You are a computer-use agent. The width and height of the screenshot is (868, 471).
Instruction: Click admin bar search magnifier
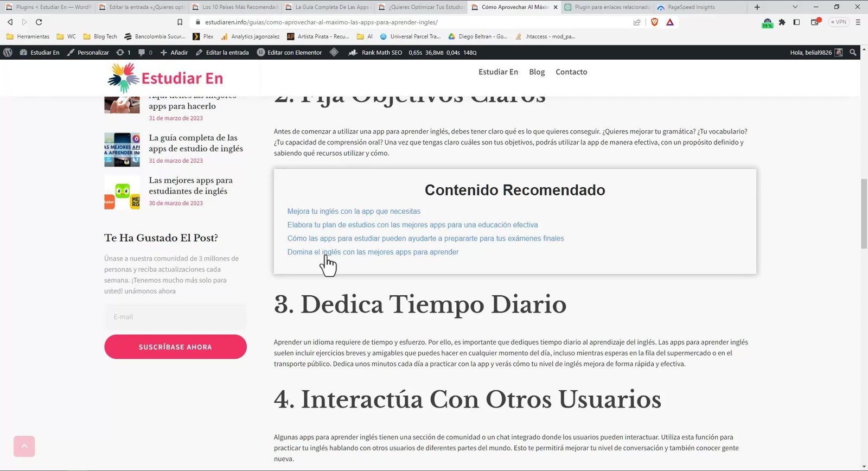pyautogui.click(x=853, y=53)
